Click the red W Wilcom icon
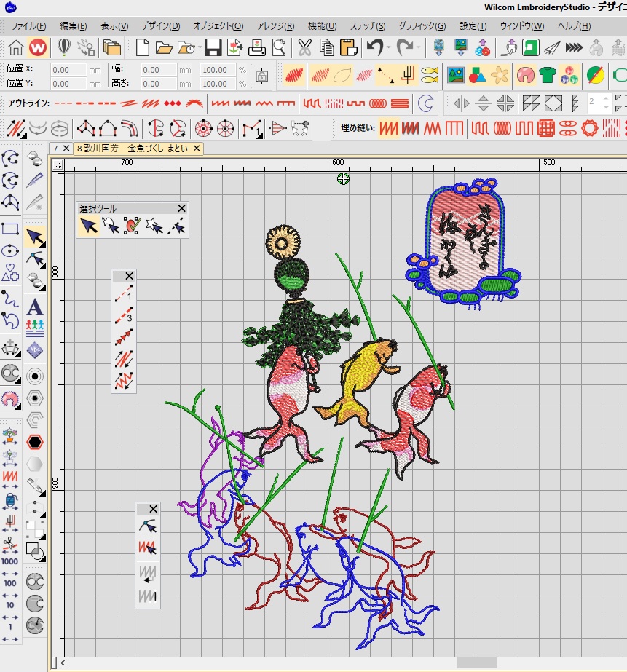The height and width of the screenshot is (672, 627). (38, 47)
